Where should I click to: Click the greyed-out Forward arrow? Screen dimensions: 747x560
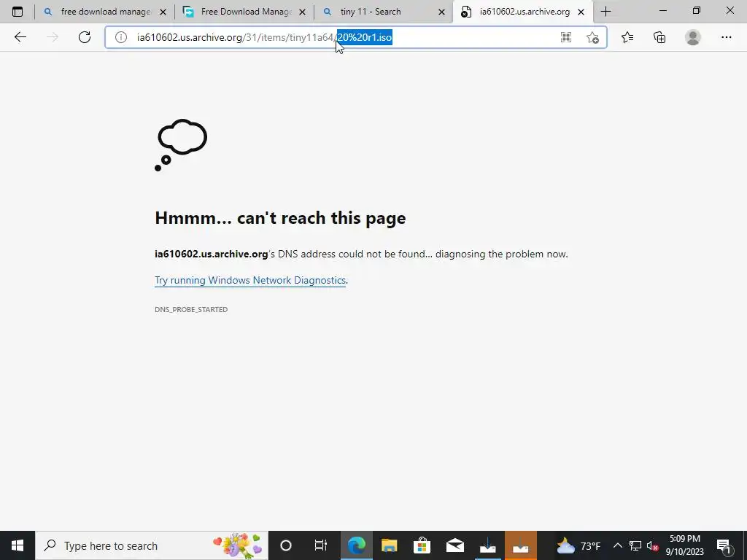tap(53, 37)
